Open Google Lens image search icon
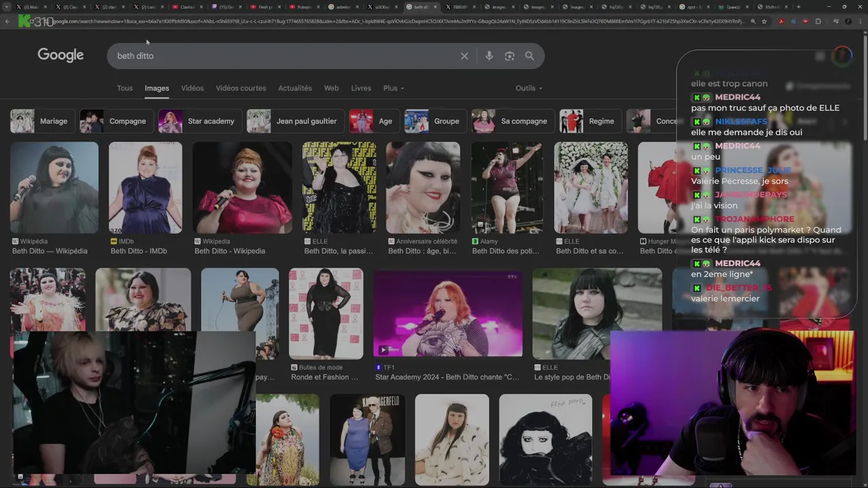Screen dimensions: 868x488 click(509, 56)
